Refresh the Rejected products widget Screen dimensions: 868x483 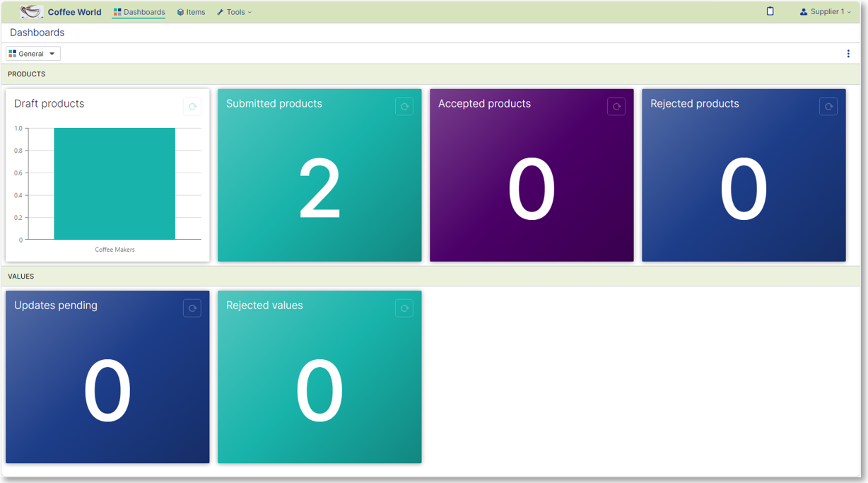click(x=828, y=107)
